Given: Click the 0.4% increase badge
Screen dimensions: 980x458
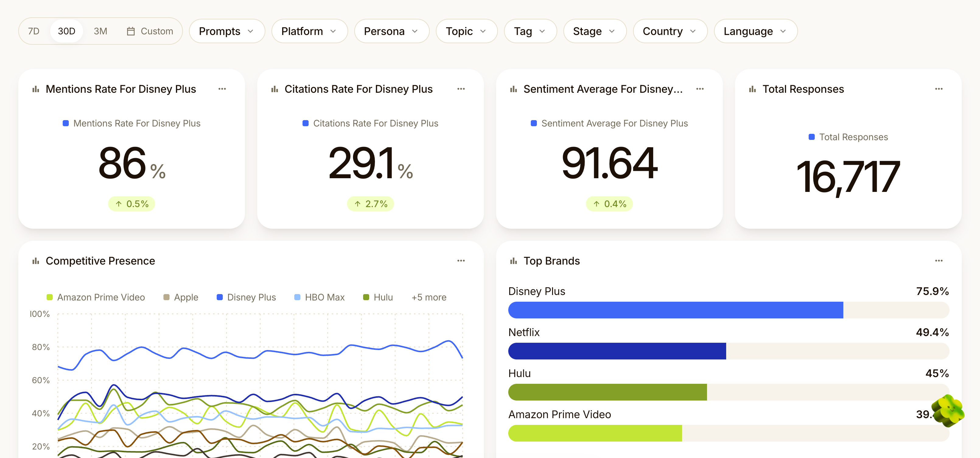Looking at the screenshot, I should tap(609, 204).
